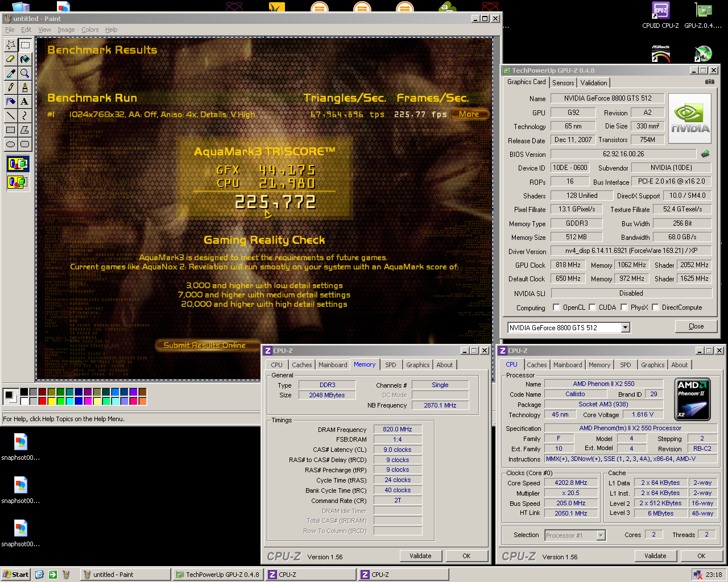The image size is (728, 582).
Task: Click Validate in the Memory CPU-Z window
Action: (420, 556)
